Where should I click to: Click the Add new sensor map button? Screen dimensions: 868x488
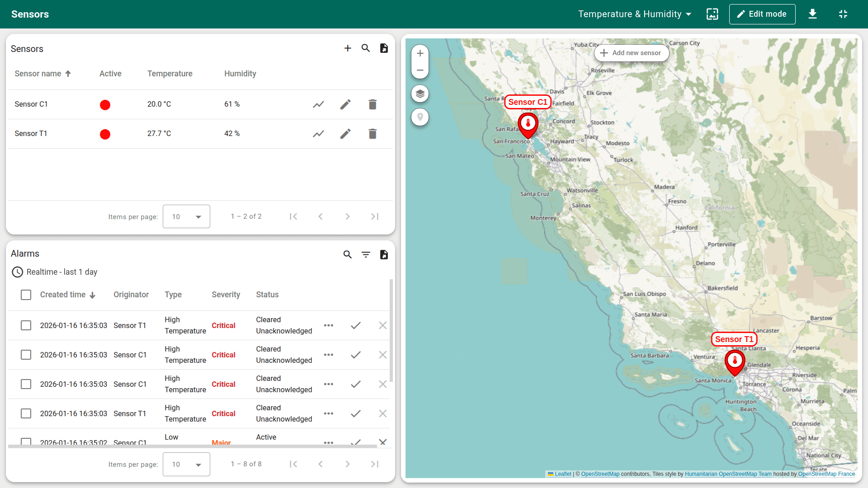tap(631, 53)
